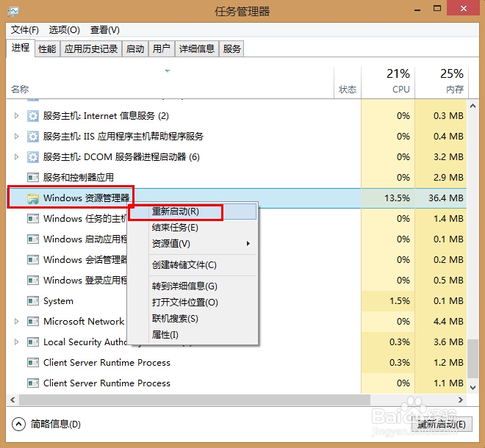
Task: Click the 1.5% CPU value of System
Action: (400, 301)
